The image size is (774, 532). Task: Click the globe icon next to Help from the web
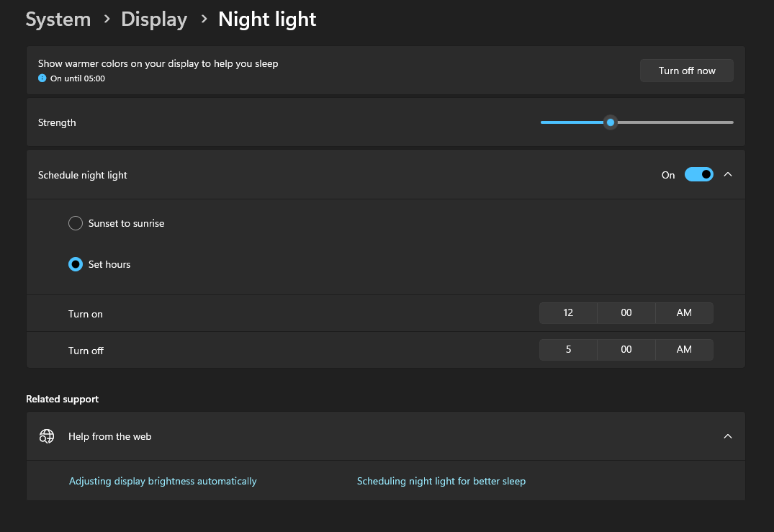(47, 436)
